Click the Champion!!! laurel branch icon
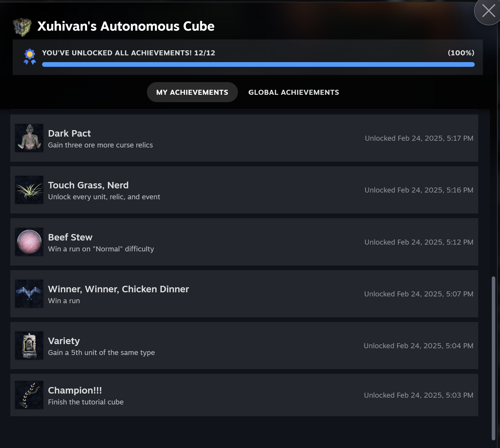 pyautogui.click(x=29, y=395)
